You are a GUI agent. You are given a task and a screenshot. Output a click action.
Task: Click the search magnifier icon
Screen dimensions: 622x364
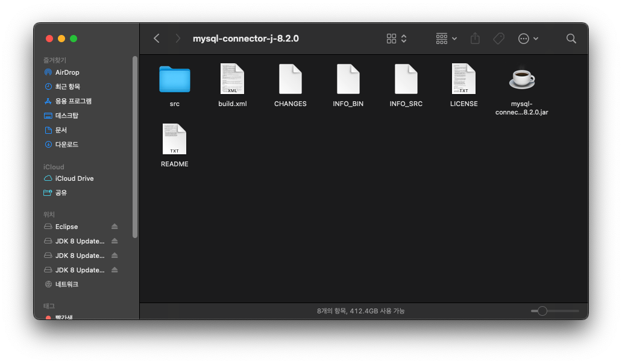click(x=571, y=39)
